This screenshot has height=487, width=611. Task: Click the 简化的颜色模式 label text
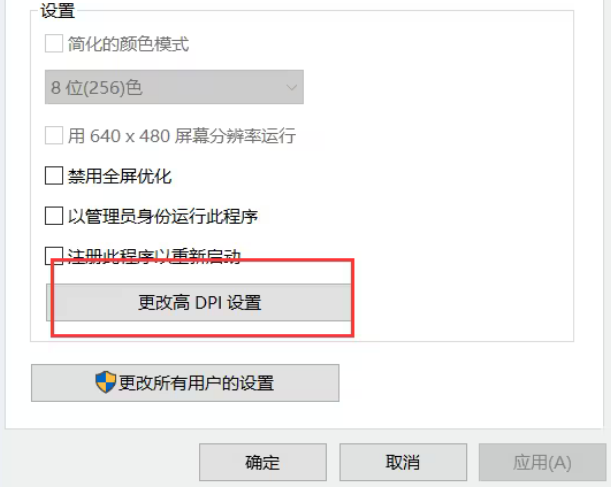[128, 44]
